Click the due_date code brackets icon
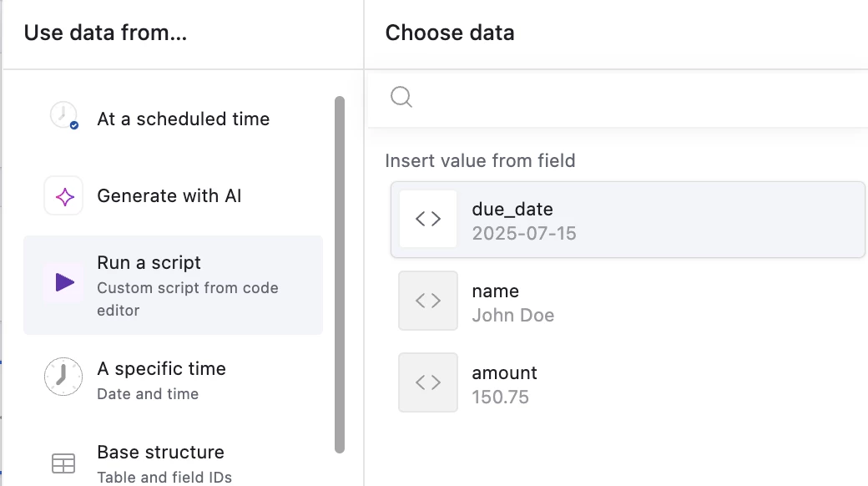Viewport: 868px width, 486px height. click(428, 219)
